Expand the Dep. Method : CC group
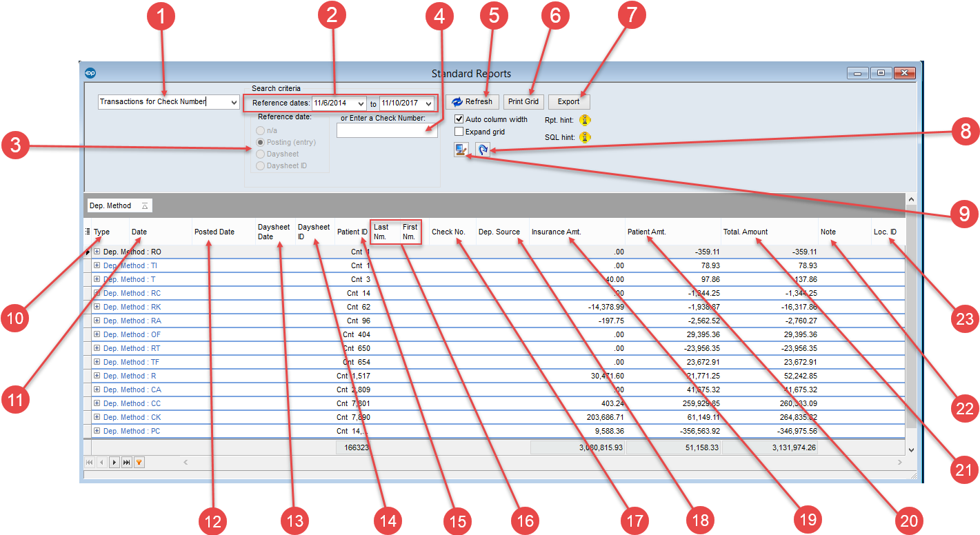Image resolution: width=980 pixels, height=535 pixels. [97, 403]
